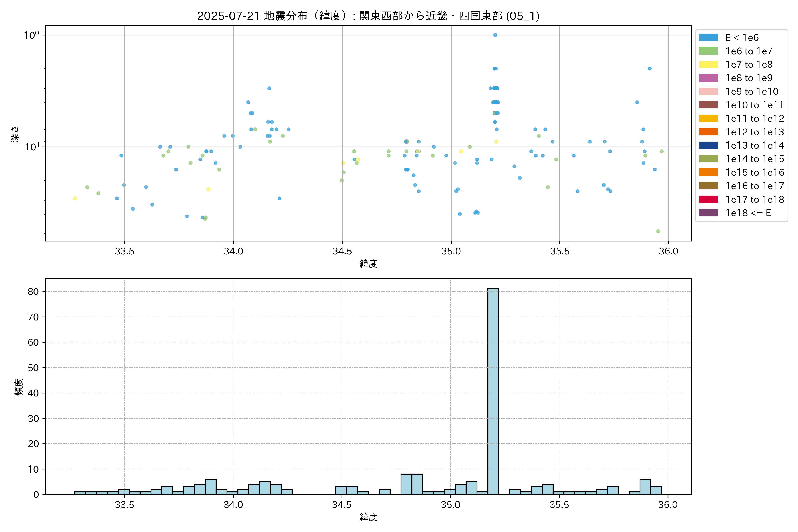The height and width of the screenshot is (532, 798).
Task: Click the blue E < 1e6 legend swatch
Action: click(708, 37)
